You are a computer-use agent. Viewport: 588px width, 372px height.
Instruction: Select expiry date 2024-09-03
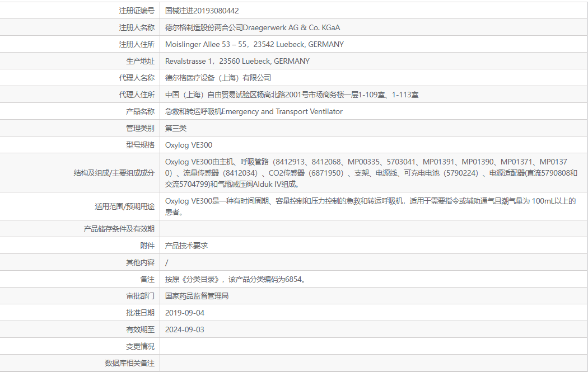point(184,330)
